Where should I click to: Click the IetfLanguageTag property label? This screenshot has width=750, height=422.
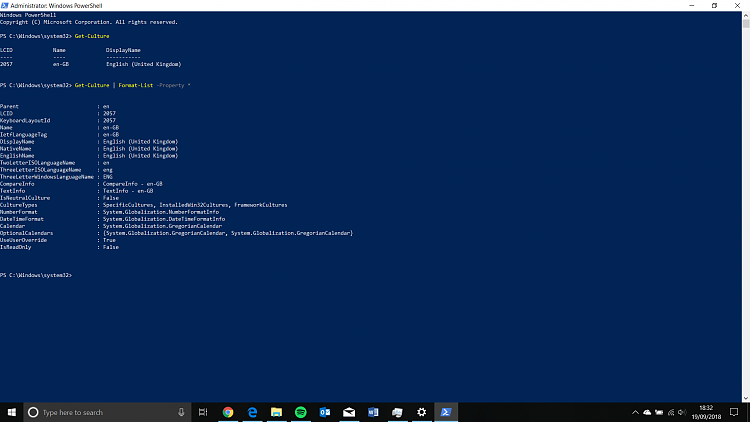coord(23,134)
